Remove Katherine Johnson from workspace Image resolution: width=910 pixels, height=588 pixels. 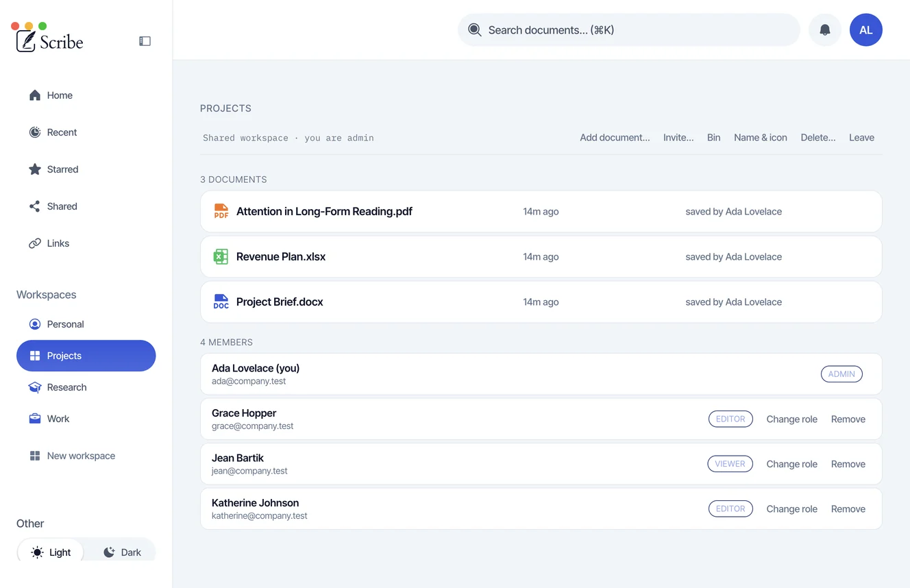[848, 509]
